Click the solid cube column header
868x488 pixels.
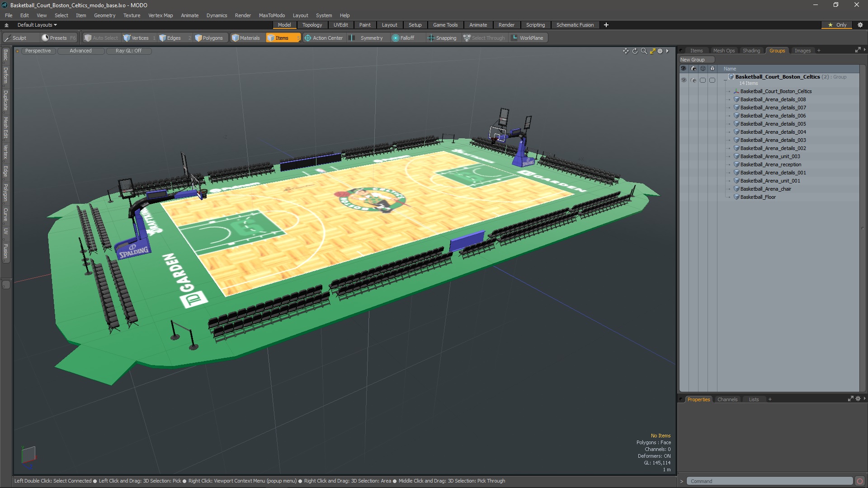712,69
